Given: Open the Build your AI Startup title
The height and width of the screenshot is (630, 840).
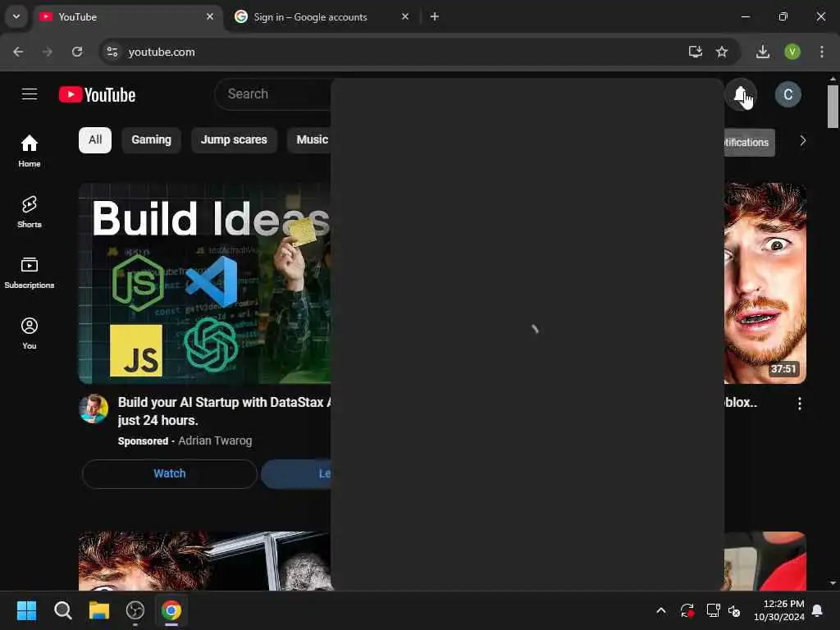Looking at the screenshot, I should [224, 411].
